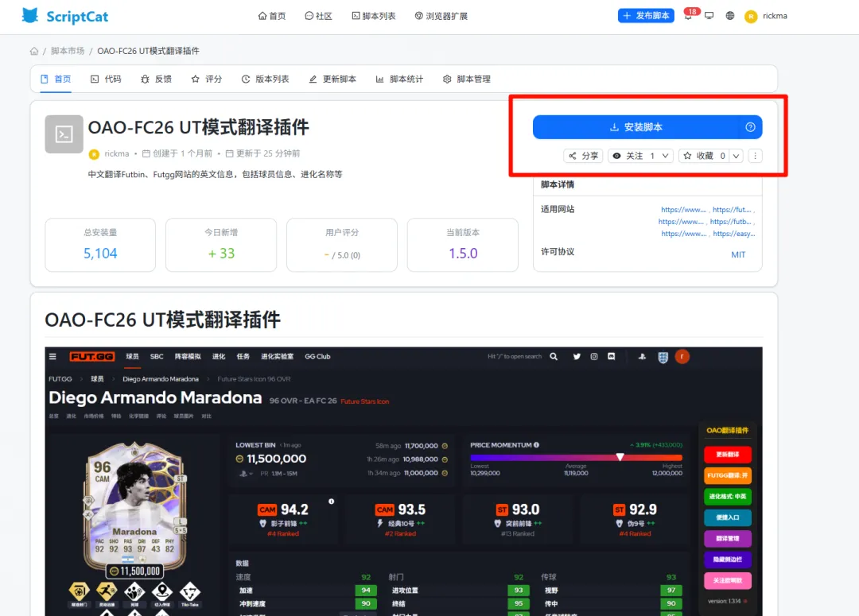Open notifications bell with 18 badge

(689, 15)
